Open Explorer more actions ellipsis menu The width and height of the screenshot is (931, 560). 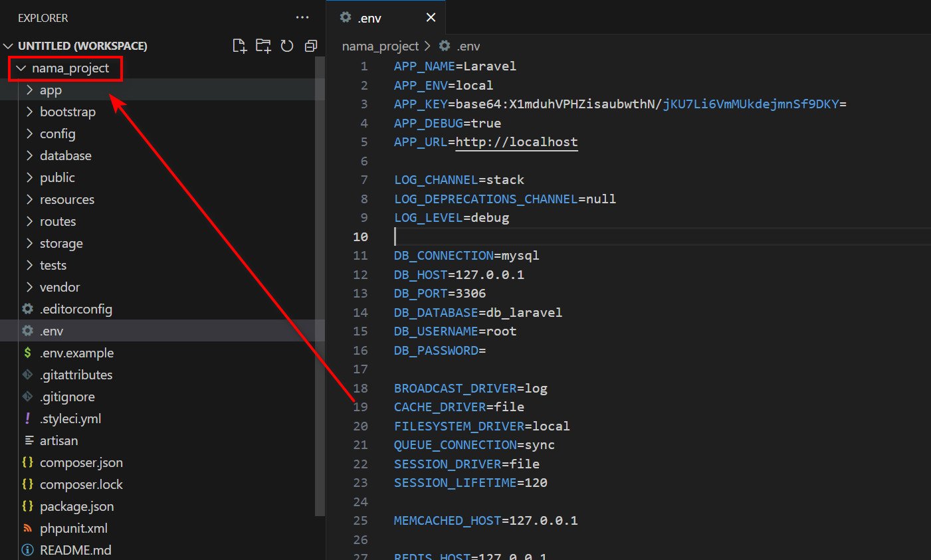point(302,18)
